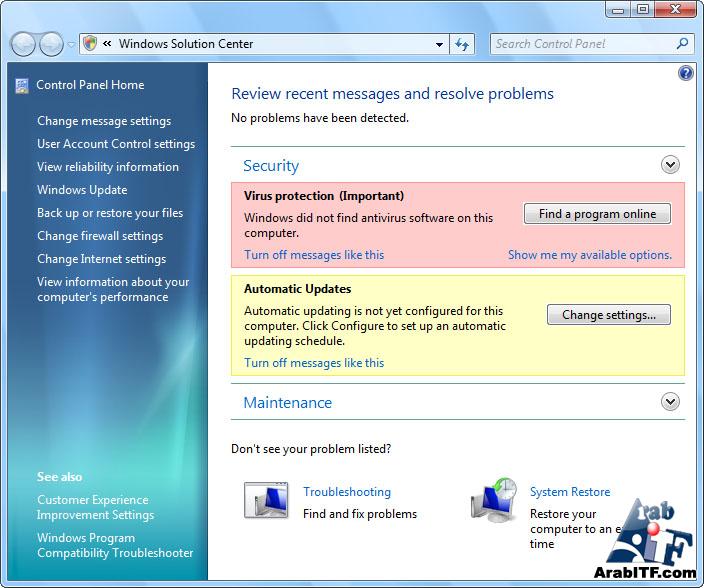Viewport: 704px width, 588px height.
Task: Click Change settings button for Automatic Updates
Action: tap(609, 315)
